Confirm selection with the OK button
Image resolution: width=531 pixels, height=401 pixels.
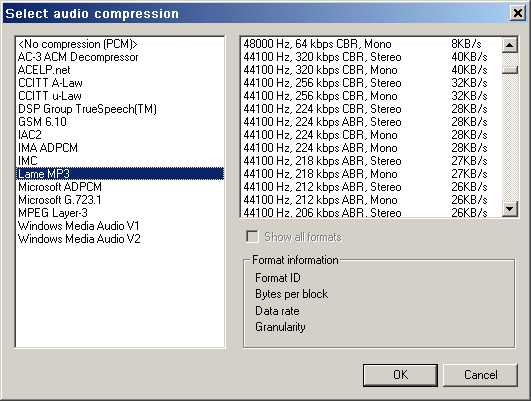pos(400,375)
